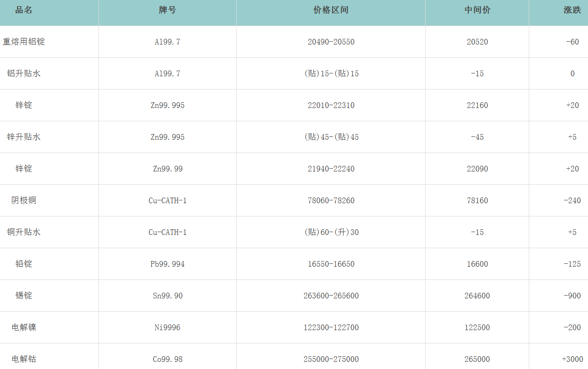Select the 78160 mid price value
This screenshot has height=369, width=588.
point(477,200)
